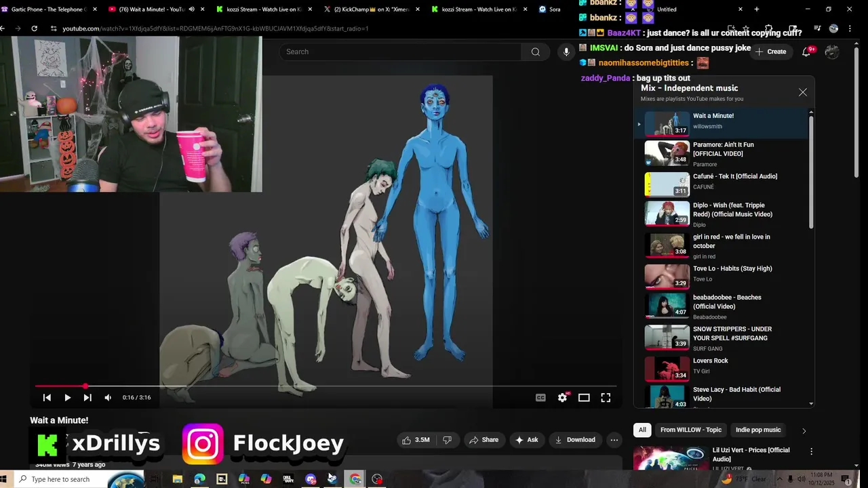Open Call of Duty from taskbar
This screenshot has width=868, height=488.
pyautogui.click(x=288, y=479)
